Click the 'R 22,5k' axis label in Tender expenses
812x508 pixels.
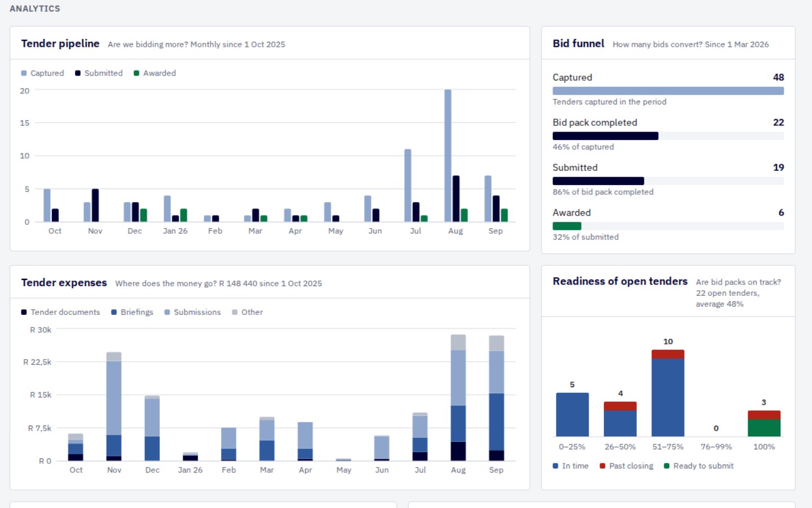tap(37, 362)
